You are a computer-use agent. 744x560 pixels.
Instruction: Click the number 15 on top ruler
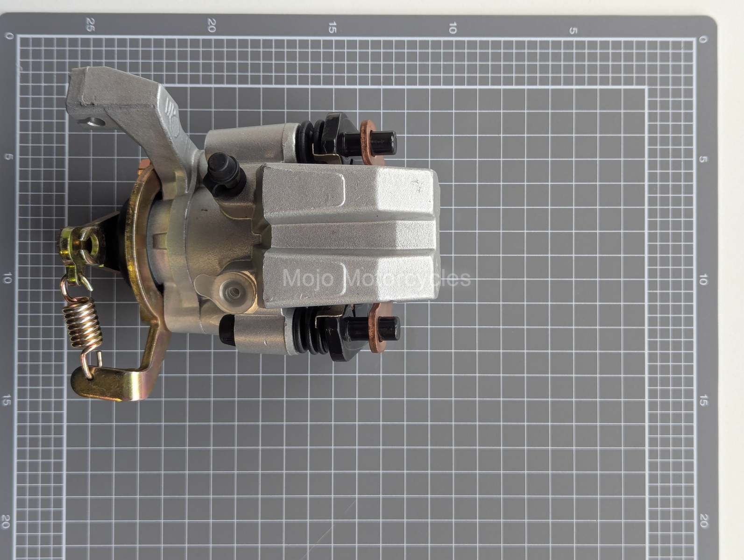[332, 28]
